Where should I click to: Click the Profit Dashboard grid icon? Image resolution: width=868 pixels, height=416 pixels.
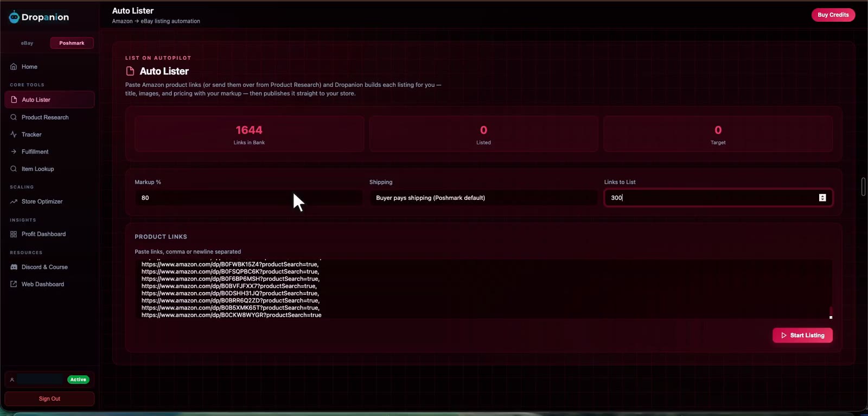14,234
